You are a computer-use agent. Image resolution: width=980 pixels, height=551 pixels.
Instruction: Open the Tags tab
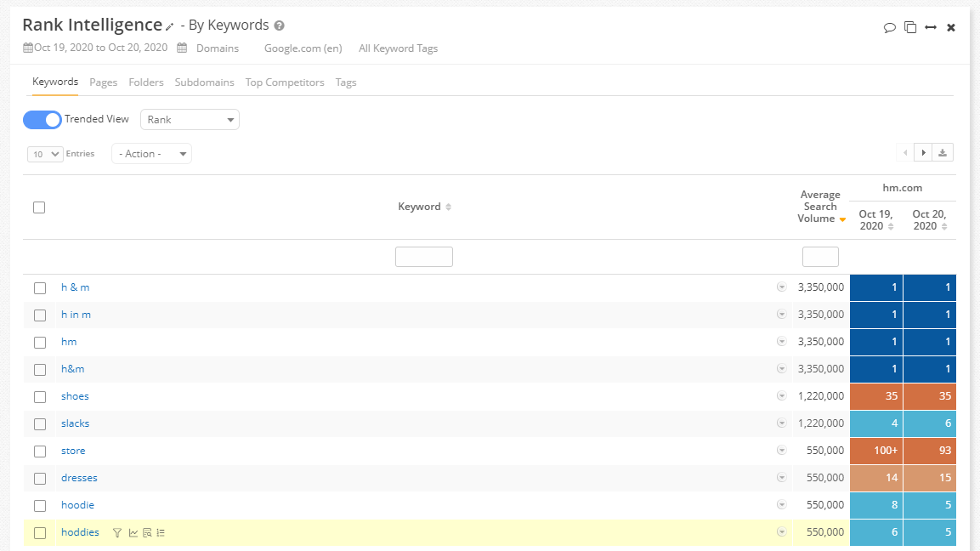(346, 82)
